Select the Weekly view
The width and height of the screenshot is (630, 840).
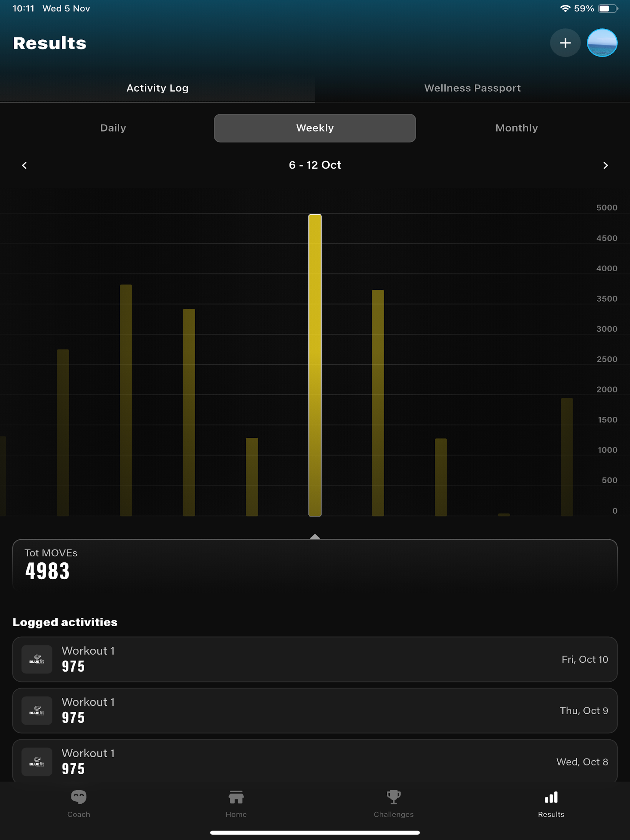315,128
